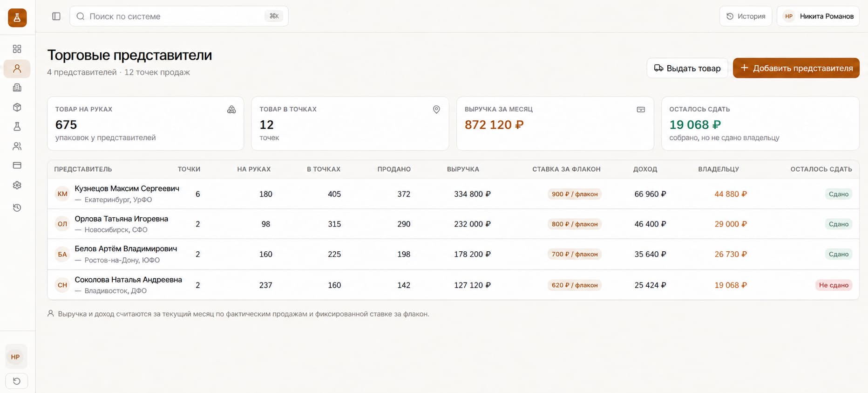868x393 pixels.
Task: Open Орлова Татьяна Игоревна row name
Action: (x=122, y=219)
